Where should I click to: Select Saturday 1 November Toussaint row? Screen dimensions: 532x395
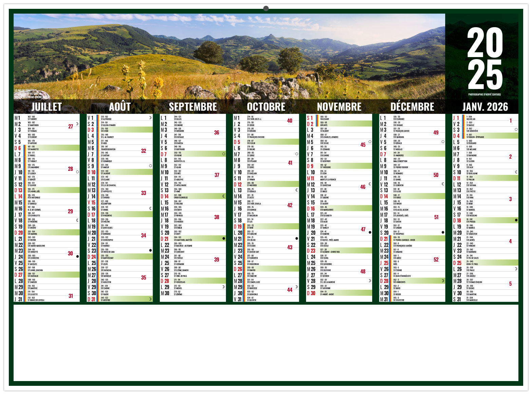tap(339, 118)
